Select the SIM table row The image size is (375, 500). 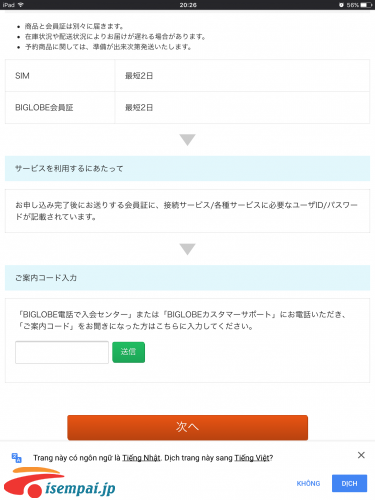[187, 76]
